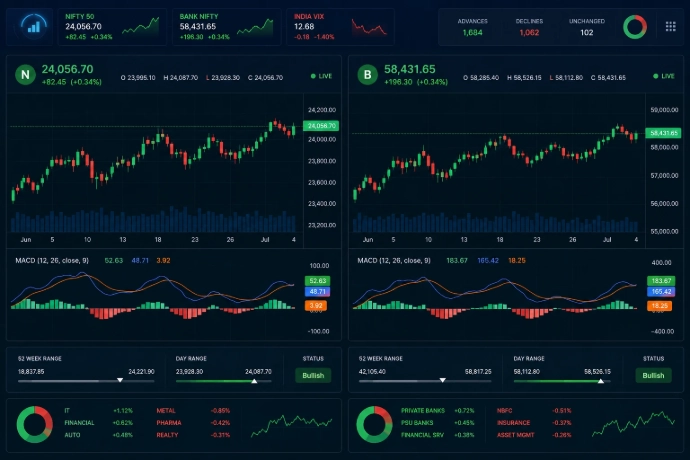Click Nifty high value H 24,087.70
Viewport: 690px width, 460px height.
180,78
